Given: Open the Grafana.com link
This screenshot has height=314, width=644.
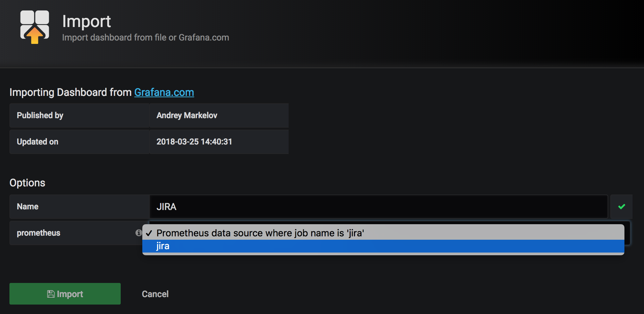Looking at the screenshot, I should pyautogui.click(x=164, y=92).
